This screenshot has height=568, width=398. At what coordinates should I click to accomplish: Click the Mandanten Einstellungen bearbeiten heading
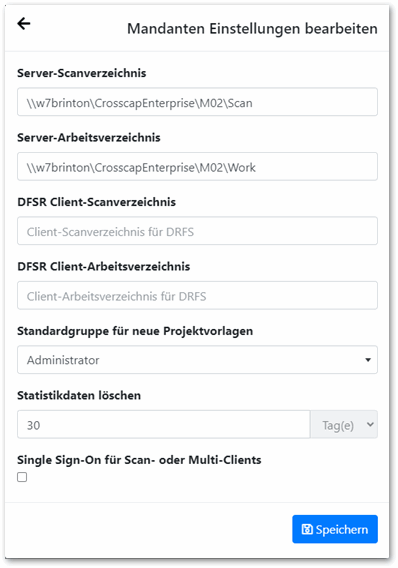(x=252, y=29)
